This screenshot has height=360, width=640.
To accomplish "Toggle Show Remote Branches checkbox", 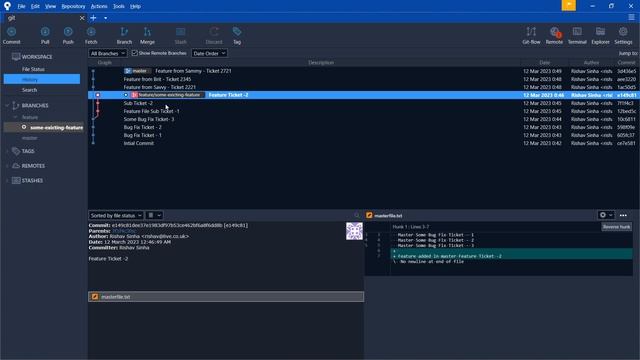I will click(134, 53).
